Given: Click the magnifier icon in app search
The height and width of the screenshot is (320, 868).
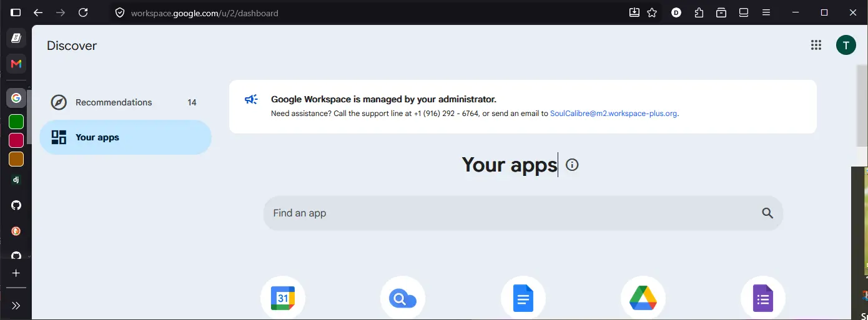Looking at the screenshot, I should pos(767,213).
